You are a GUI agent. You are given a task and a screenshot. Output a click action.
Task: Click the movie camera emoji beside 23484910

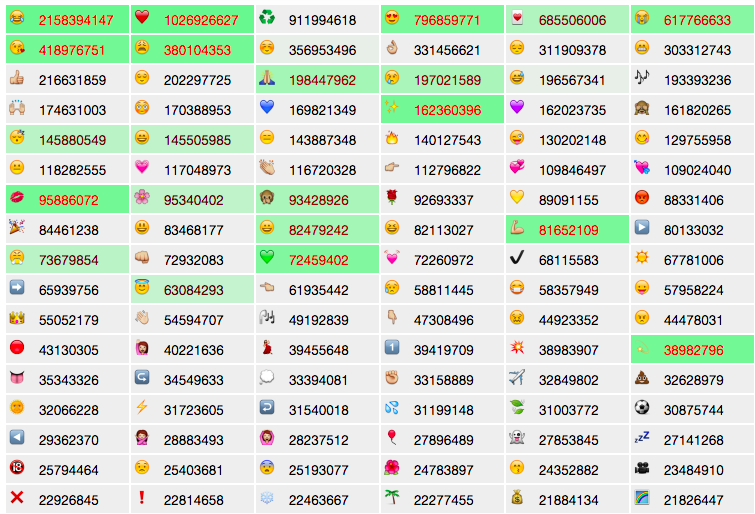(x=642, y=468)
